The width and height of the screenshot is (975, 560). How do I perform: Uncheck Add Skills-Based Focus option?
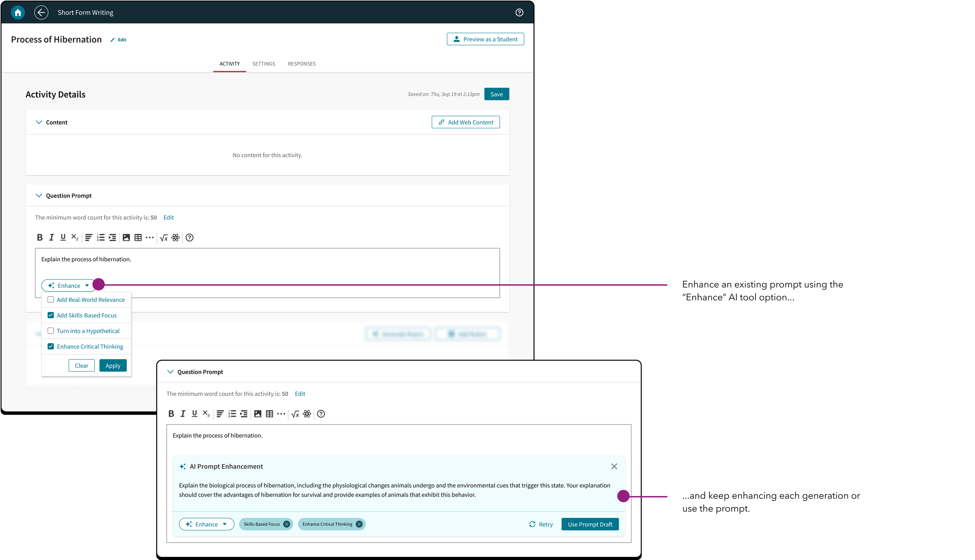51,315
